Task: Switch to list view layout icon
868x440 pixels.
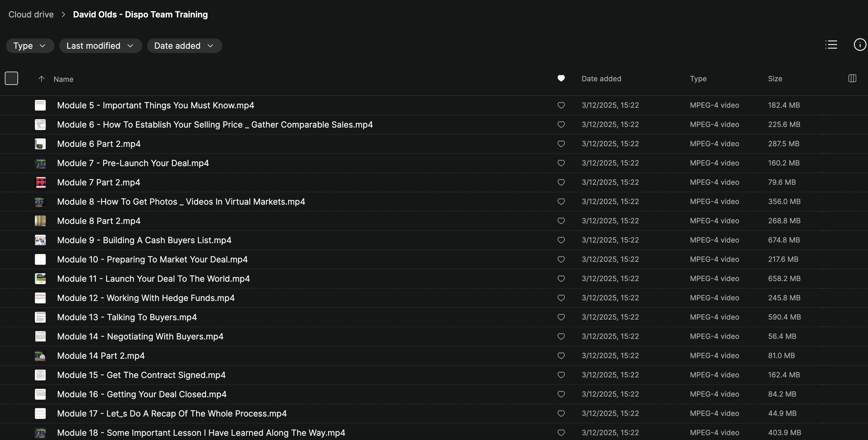Action: point(831,45)
